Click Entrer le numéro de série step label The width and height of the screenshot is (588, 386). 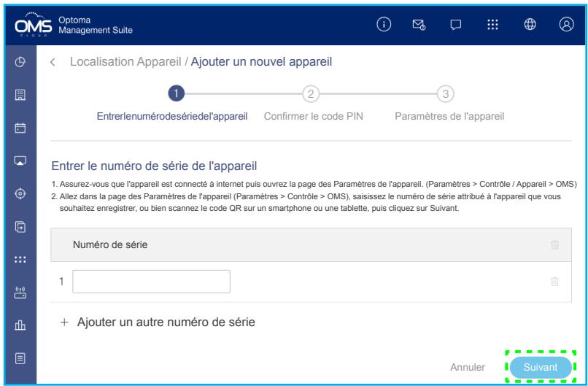(x=172, y=116)
